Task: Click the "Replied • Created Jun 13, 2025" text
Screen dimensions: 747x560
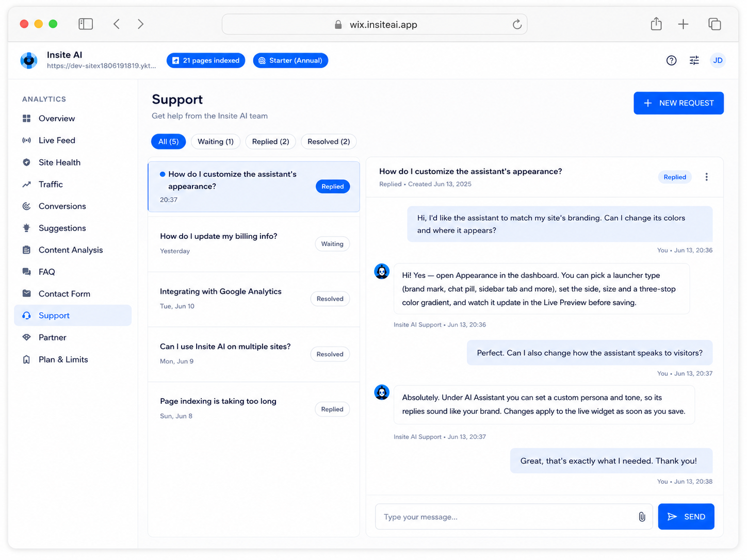Action: pos(425,184)
